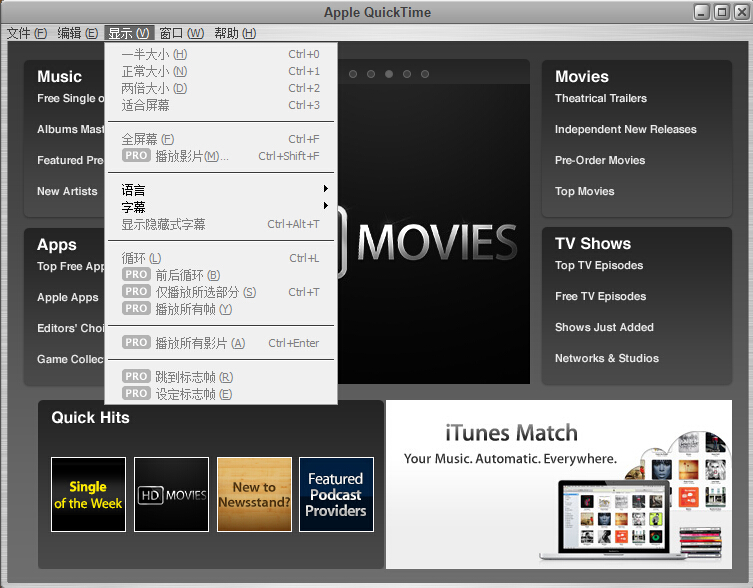
Task: Open Pre-Order Movies link
Action: click(x=600, y=160)
